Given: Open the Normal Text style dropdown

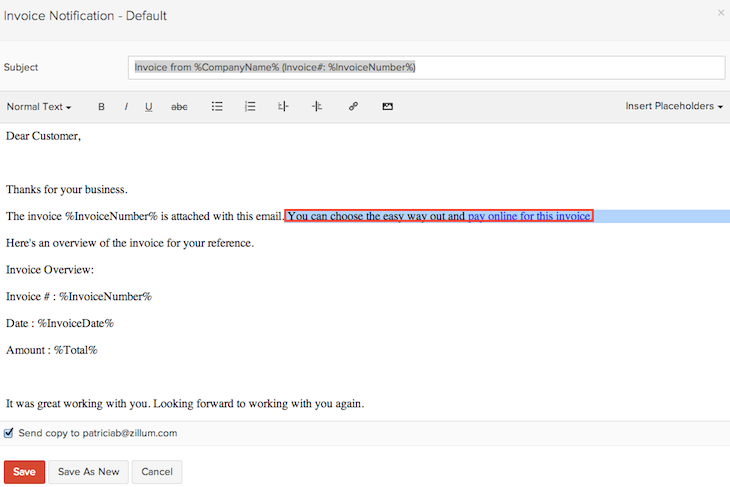Looking at the screenshot, I should click(39, 107).
